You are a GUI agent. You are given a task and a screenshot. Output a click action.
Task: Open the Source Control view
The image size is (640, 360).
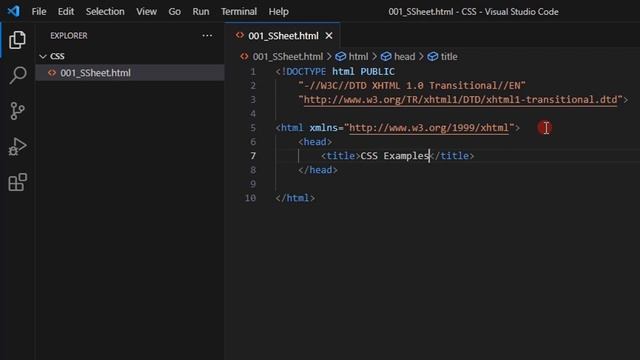point(17,111)
